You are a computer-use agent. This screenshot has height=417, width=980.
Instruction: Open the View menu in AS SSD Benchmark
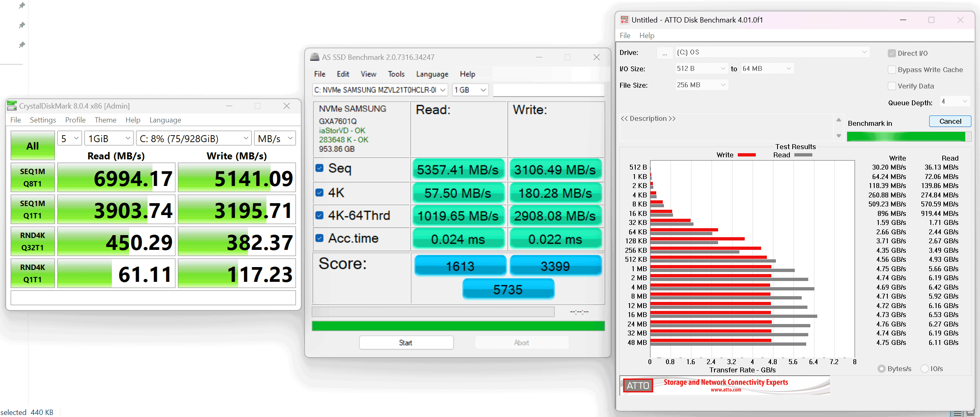(368, 74)
